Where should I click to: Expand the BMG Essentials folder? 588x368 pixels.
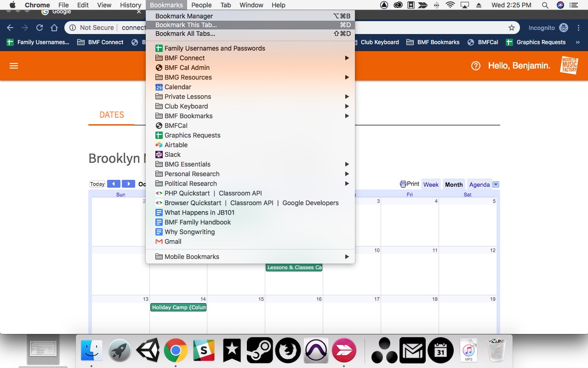pos(250,164)
